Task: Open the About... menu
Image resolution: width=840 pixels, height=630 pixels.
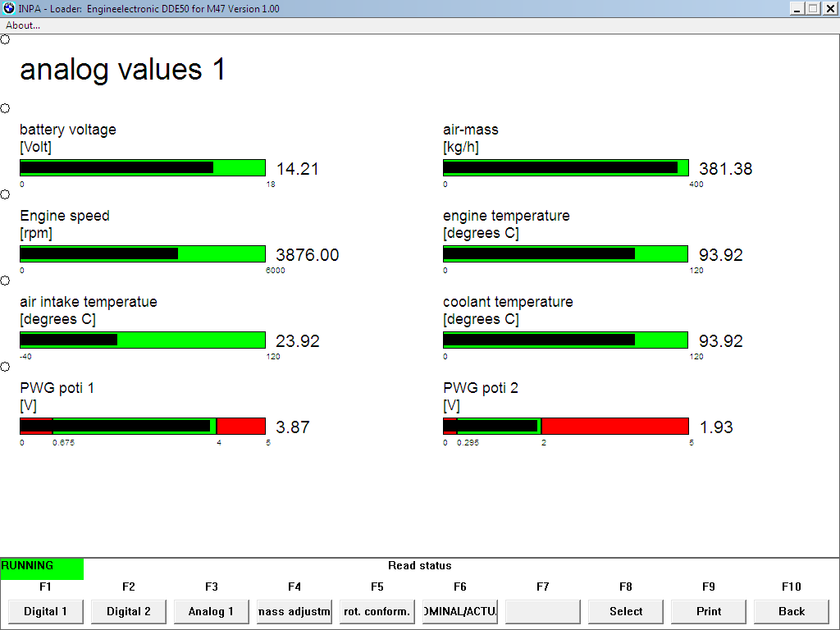Action: [x=23, y=25]
